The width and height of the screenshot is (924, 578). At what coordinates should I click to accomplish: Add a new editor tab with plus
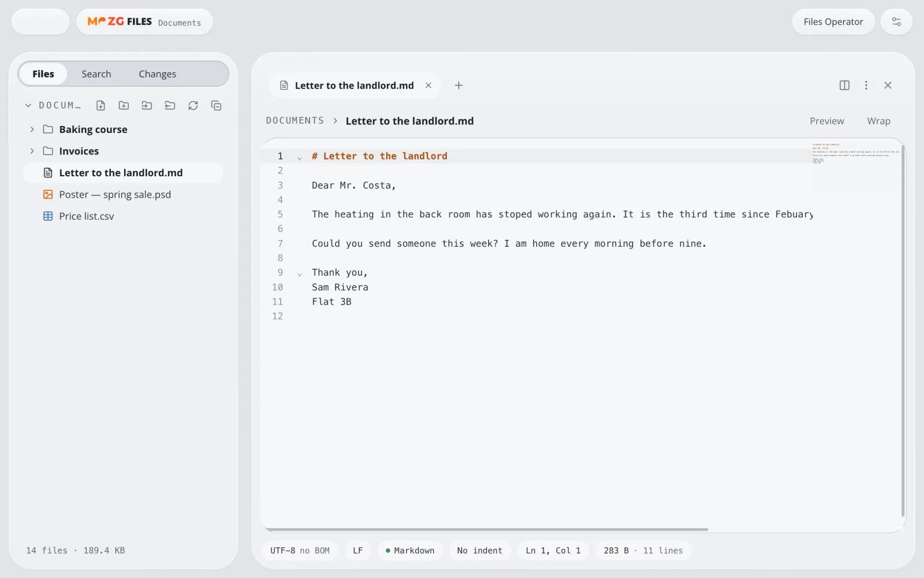pos(459,85)
